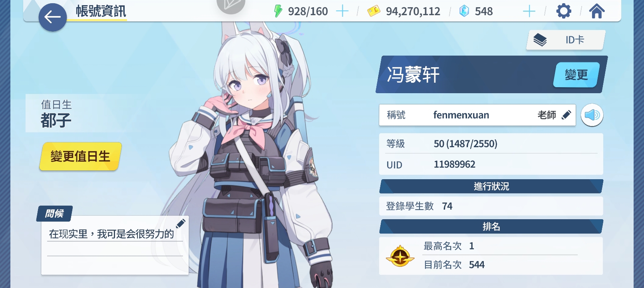The height and width of the screenshot is (288, 644).
Task: Go back using the arrow button
Action: 52,17
